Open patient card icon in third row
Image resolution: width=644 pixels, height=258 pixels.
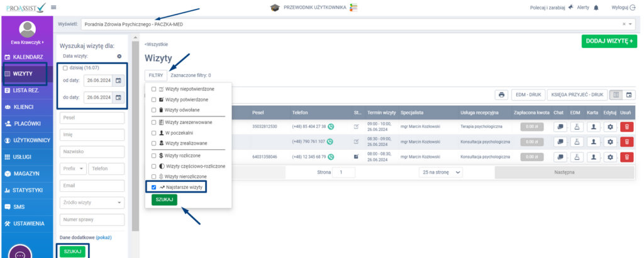(x=592, y=156)
